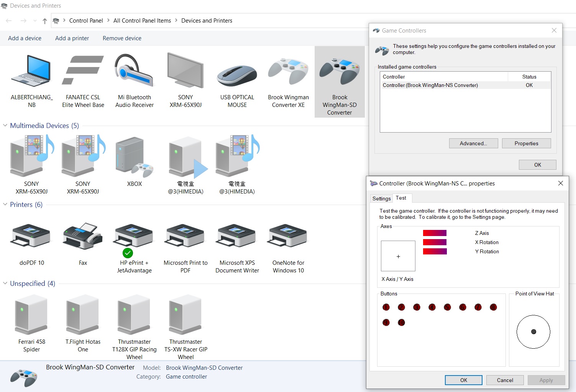Click the X Axis / Y Axis crosshair box
This screenshot has width=576, height=392.
tap(398, 256)
